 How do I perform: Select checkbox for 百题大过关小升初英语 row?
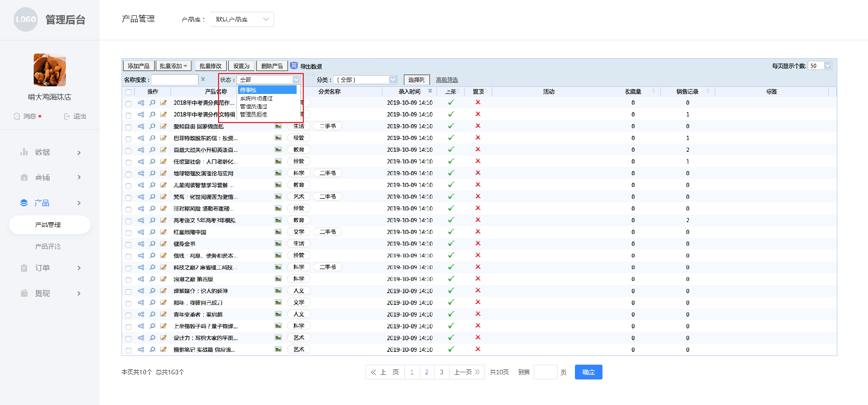coord(128,151)
